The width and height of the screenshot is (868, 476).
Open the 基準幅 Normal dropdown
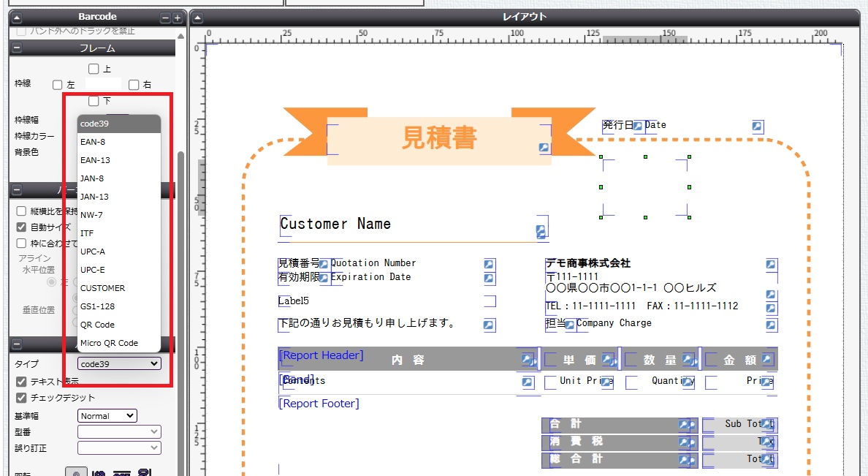point(107,416)
